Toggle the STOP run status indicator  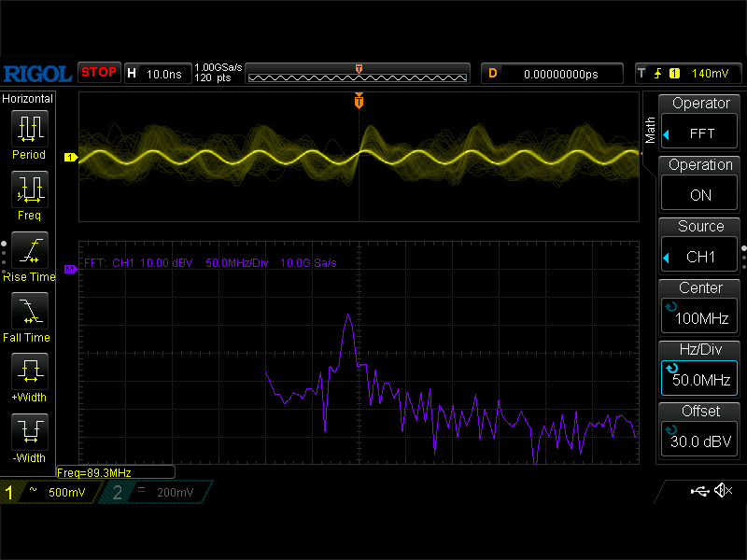[99, 72]
